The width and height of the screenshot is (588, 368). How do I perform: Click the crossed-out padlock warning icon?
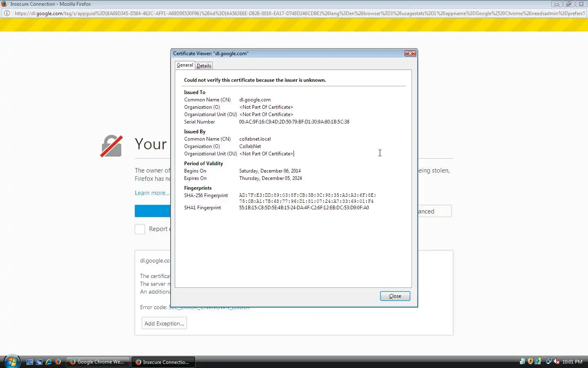point(111,146)
